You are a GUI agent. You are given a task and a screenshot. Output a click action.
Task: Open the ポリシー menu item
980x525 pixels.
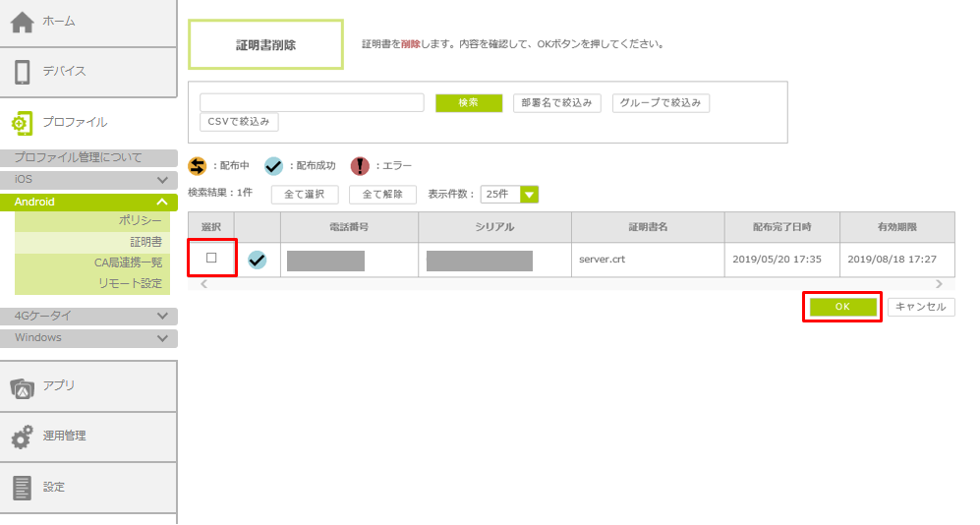140,220
